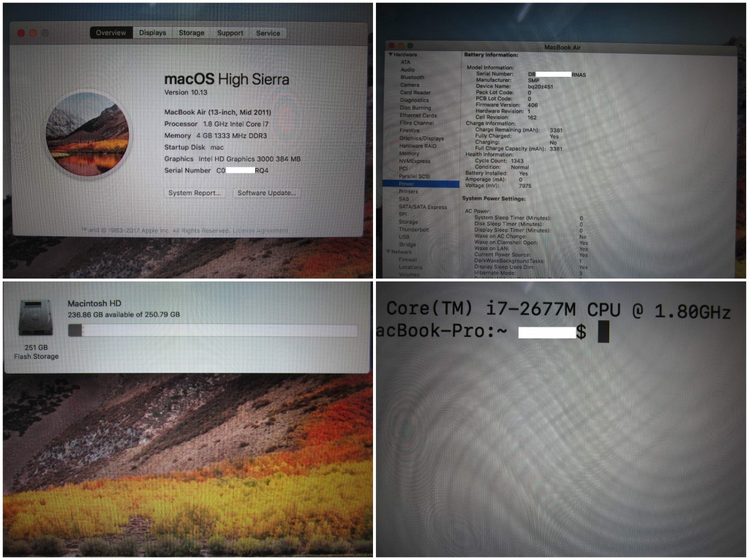749x560 pixels.
Task: Open the License Agreement link
Action: pyautogui.click(x=260, y=230)
